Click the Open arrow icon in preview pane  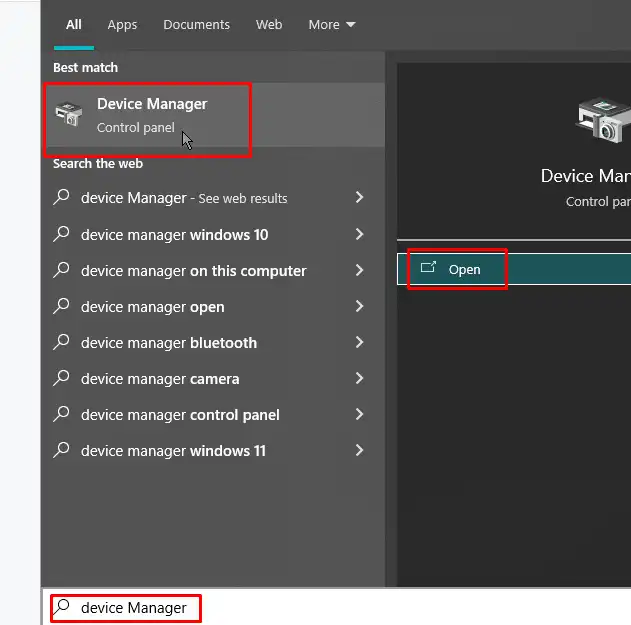tap(429, 268)
